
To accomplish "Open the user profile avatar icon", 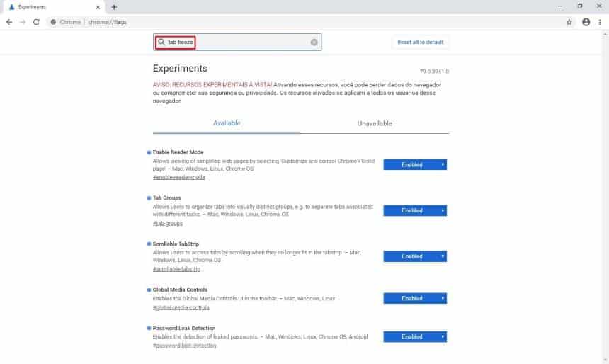I will click(586, 22).
